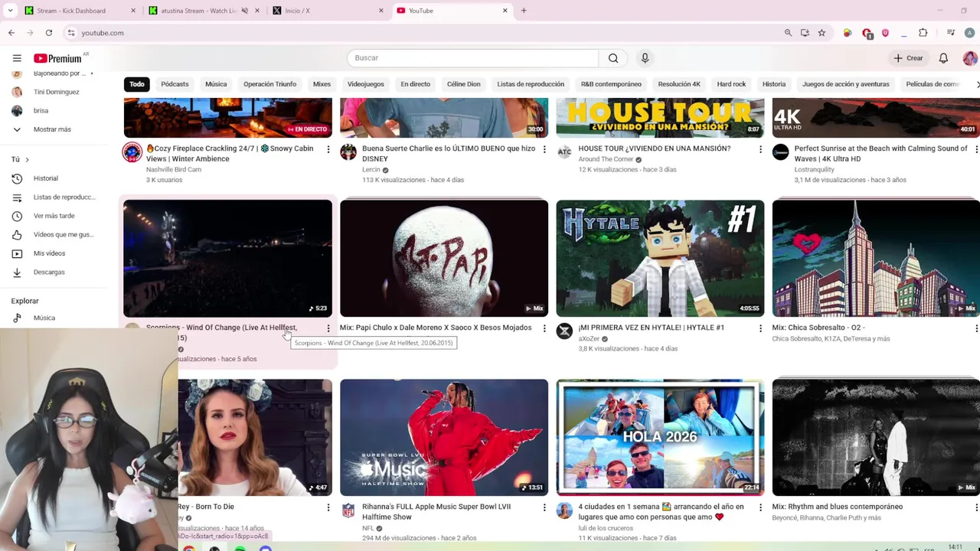Open the brisa subscription channel

tap(41, 111)
